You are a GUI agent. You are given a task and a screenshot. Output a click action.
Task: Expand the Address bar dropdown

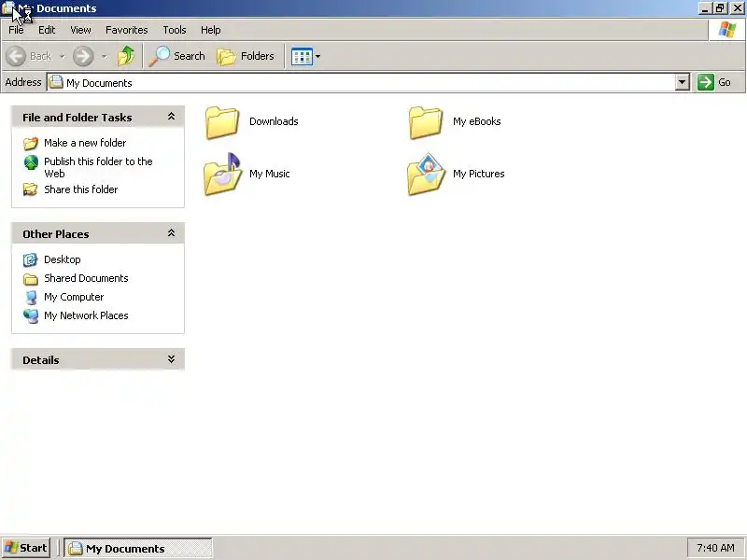[x=683, y=82]
